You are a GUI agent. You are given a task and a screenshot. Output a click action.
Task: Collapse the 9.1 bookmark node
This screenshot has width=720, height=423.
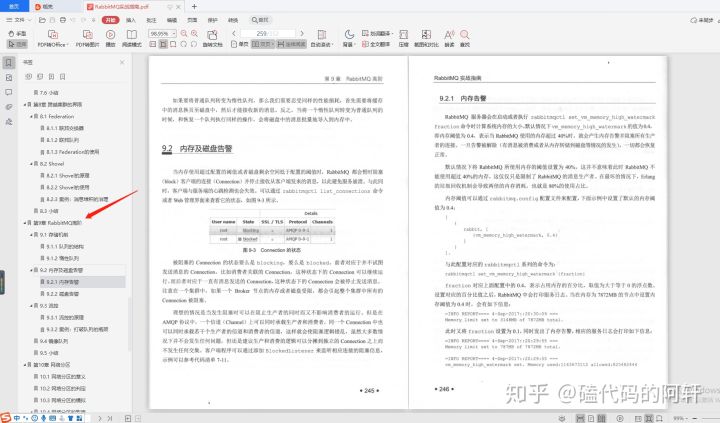[x=31, y=235]
